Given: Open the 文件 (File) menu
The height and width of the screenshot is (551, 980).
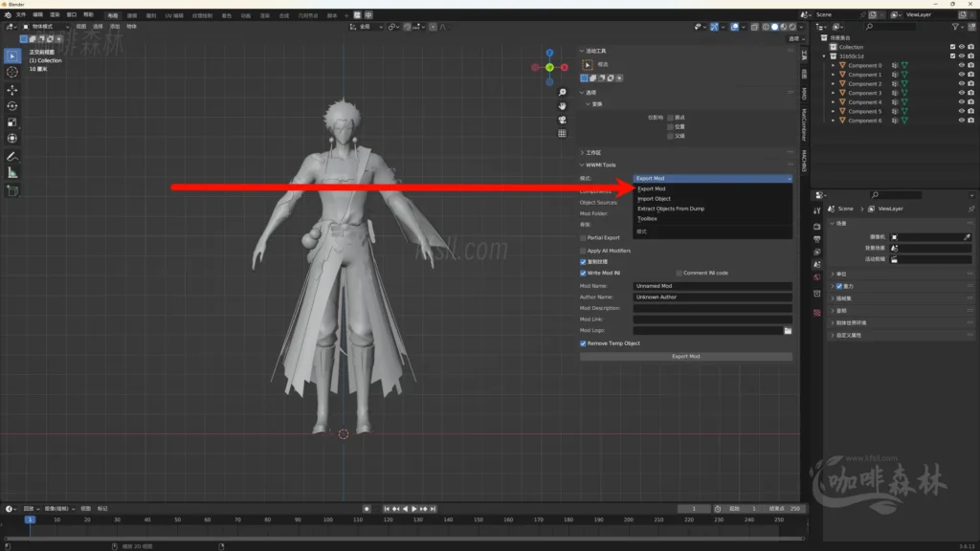Looking at the screenshot, I should point(21,15).
